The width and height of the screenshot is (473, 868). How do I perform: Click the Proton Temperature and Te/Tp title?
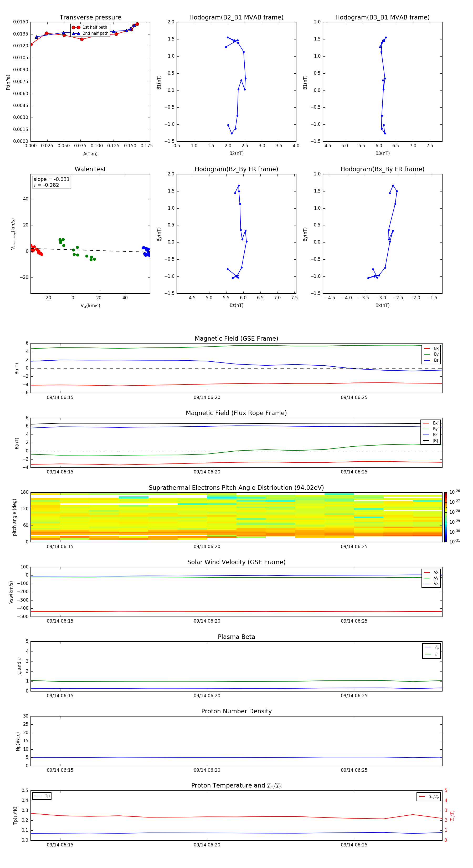tap(236, 786)
